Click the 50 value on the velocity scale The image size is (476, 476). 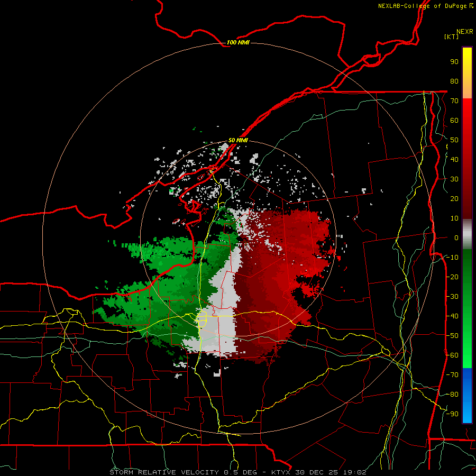454,140
